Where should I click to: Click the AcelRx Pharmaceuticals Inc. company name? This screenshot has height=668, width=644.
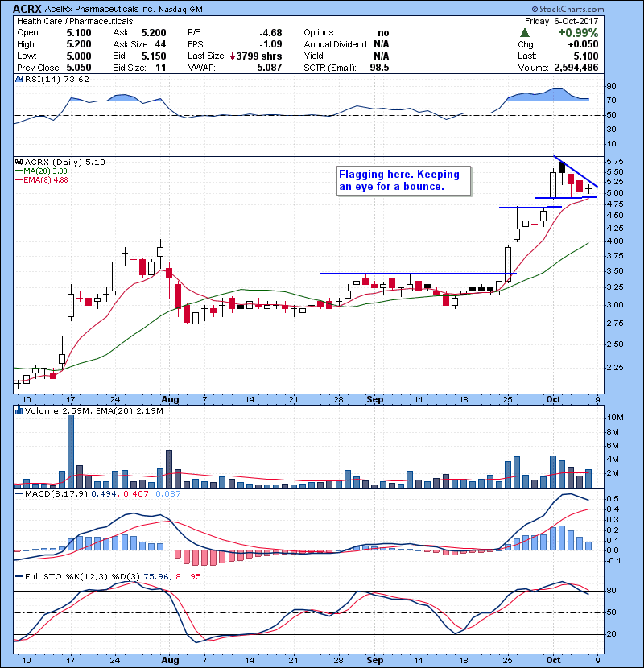[x=99, y=10]
